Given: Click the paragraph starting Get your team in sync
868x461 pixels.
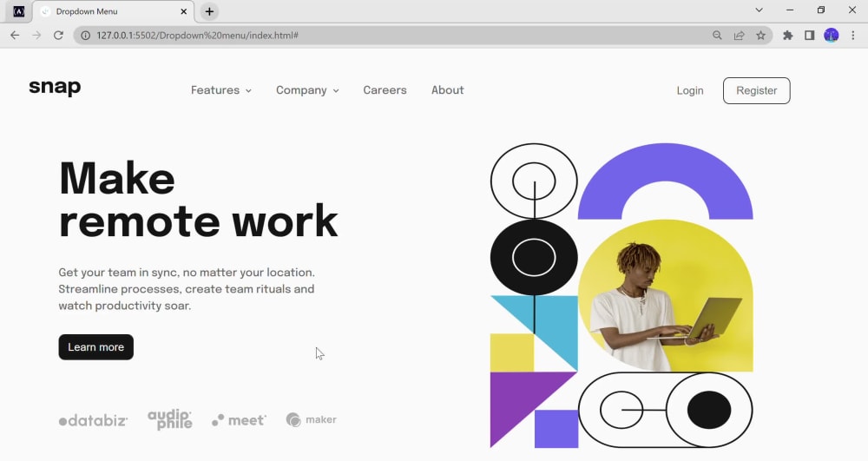Looking at the screenshot, I should tap(187, 289).
